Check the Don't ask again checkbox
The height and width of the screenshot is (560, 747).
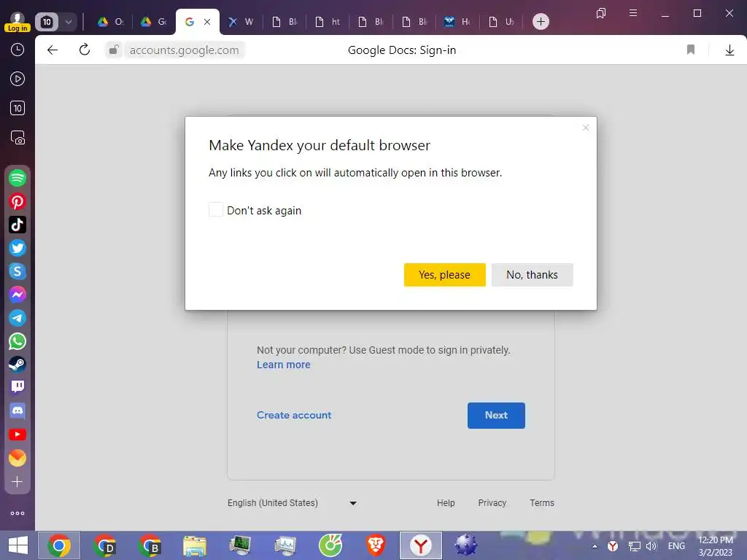pyautogui.click(x=216, y=209)
